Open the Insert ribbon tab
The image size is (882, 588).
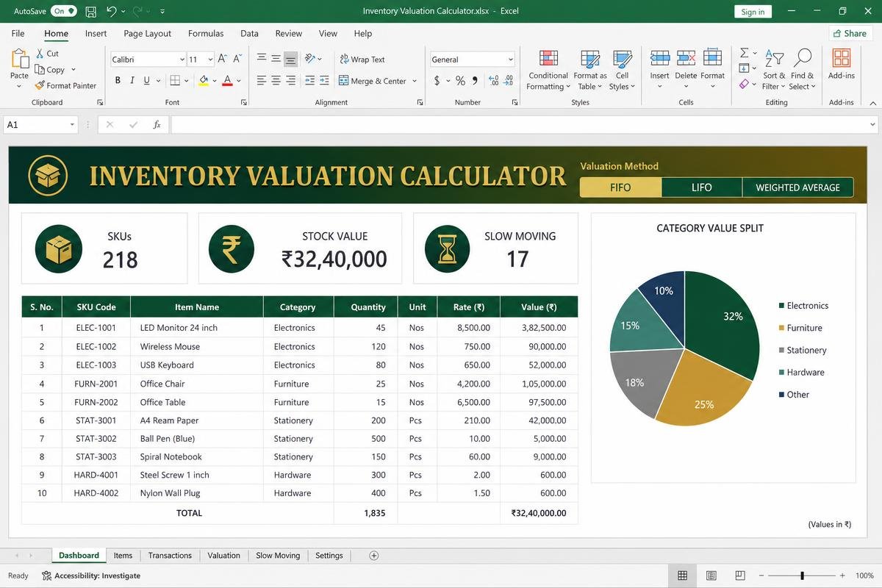pos(96,33)
